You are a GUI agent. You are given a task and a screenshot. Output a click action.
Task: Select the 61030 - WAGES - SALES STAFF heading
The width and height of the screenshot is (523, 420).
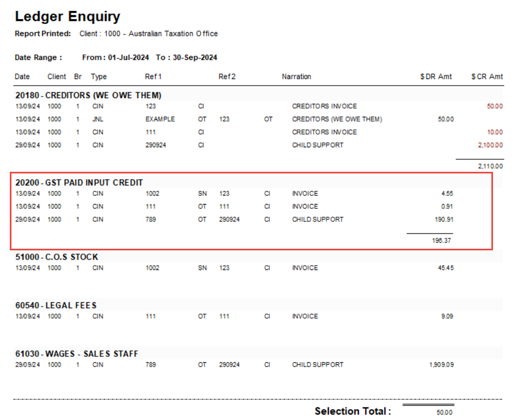[x=76, y=354]
